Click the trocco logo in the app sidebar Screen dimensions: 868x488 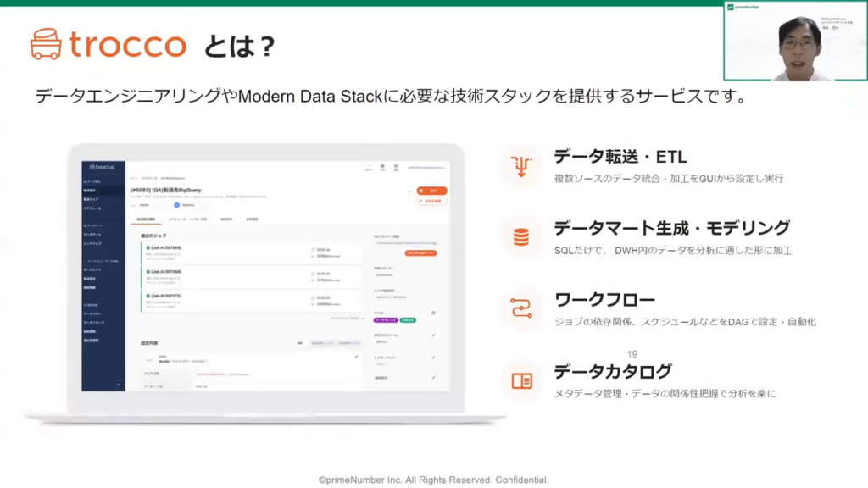[x=99, y=167]
